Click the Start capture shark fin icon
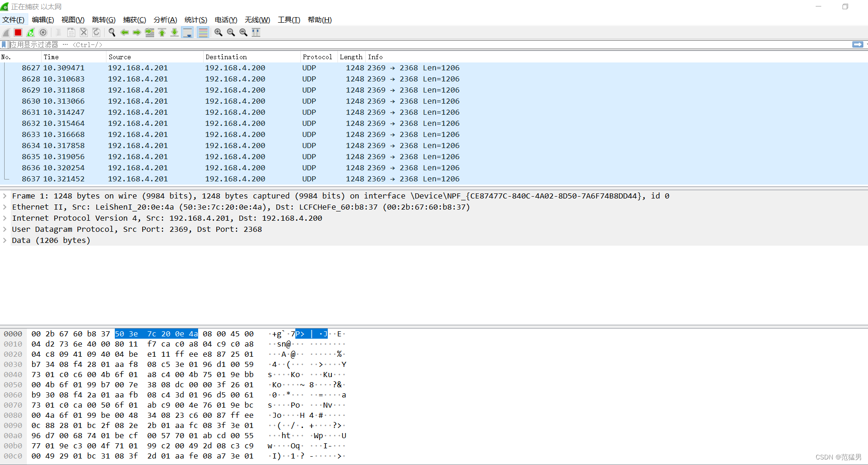868x465 pixels. tap(6, 32)
